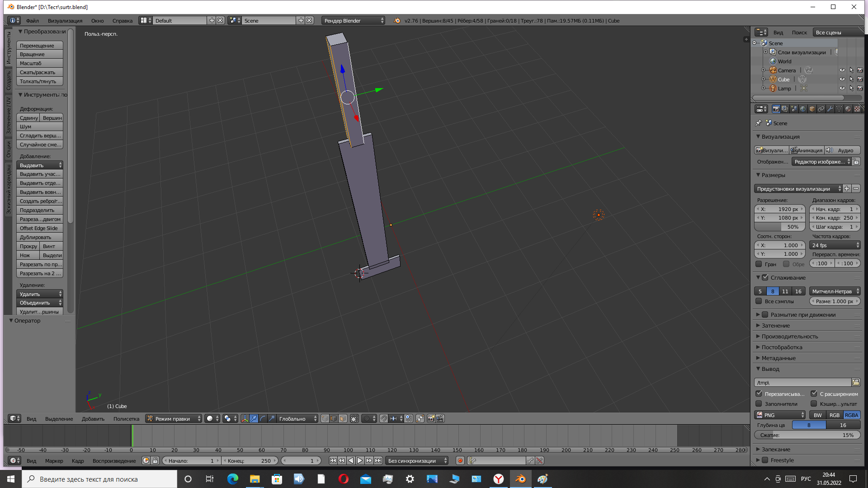Open the Полисетка menu in viewport header
Screen dimensions: 868x488
coord(126,419)
